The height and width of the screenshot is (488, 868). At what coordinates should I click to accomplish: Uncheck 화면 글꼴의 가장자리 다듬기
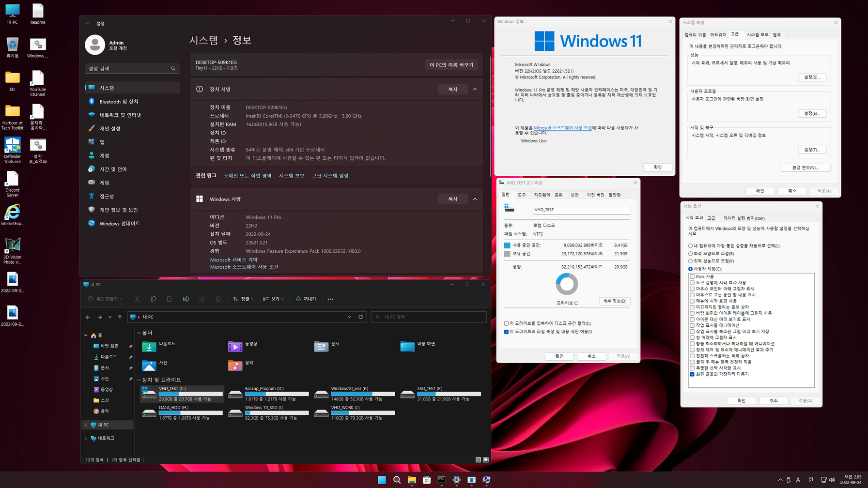pyautogui.click(x=692, y=374)
